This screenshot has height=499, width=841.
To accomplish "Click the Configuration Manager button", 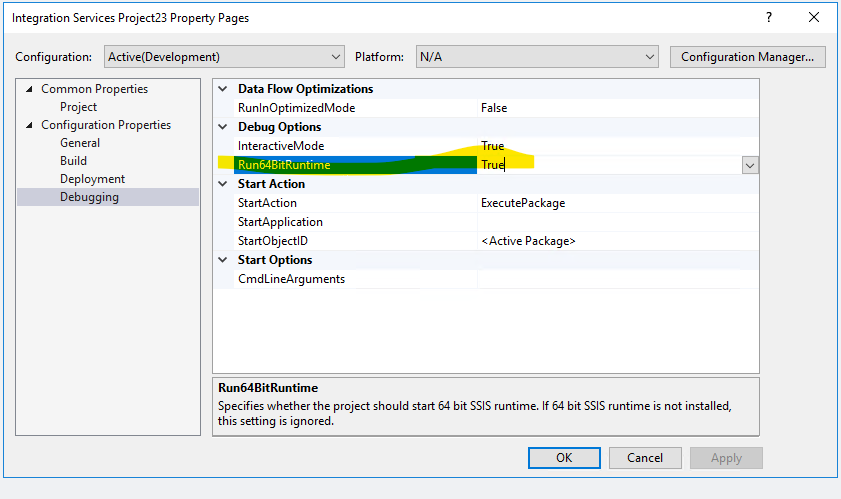I will coord(747,57).
